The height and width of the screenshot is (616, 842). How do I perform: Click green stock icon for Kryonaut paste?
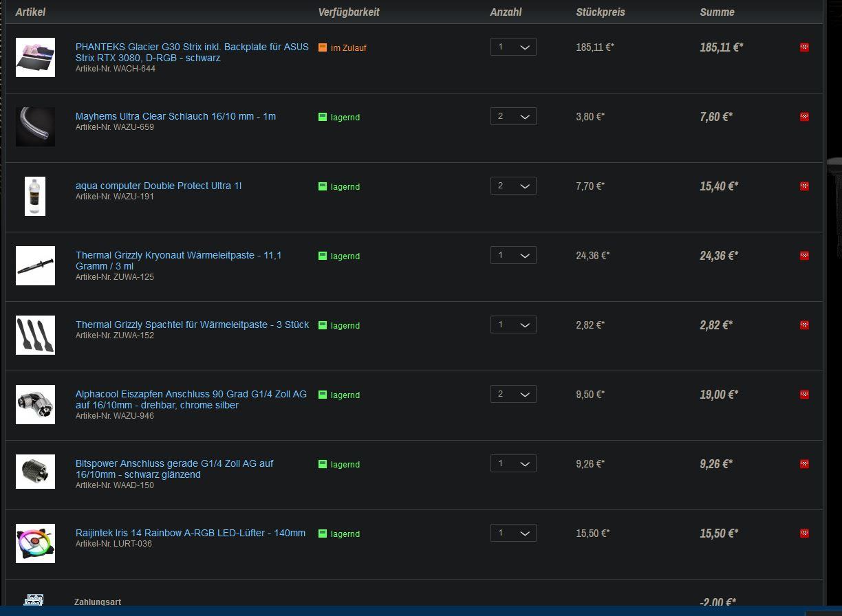pos(323,256)
